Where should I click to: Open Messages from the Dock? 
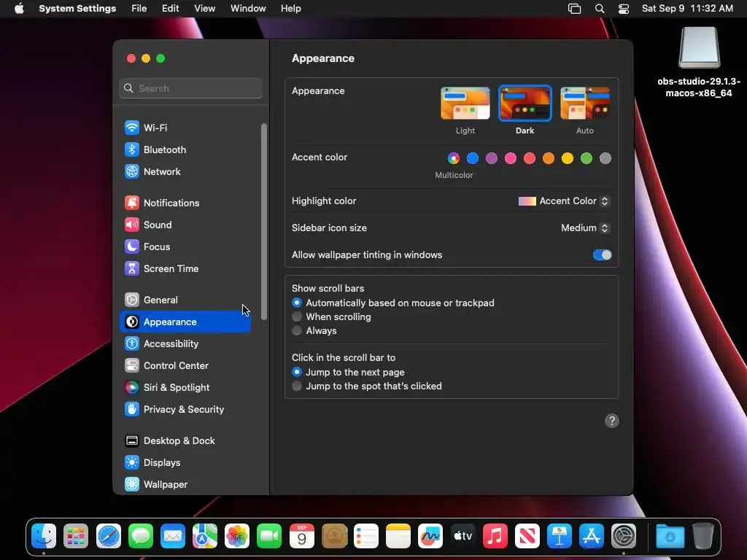point(141,536)
